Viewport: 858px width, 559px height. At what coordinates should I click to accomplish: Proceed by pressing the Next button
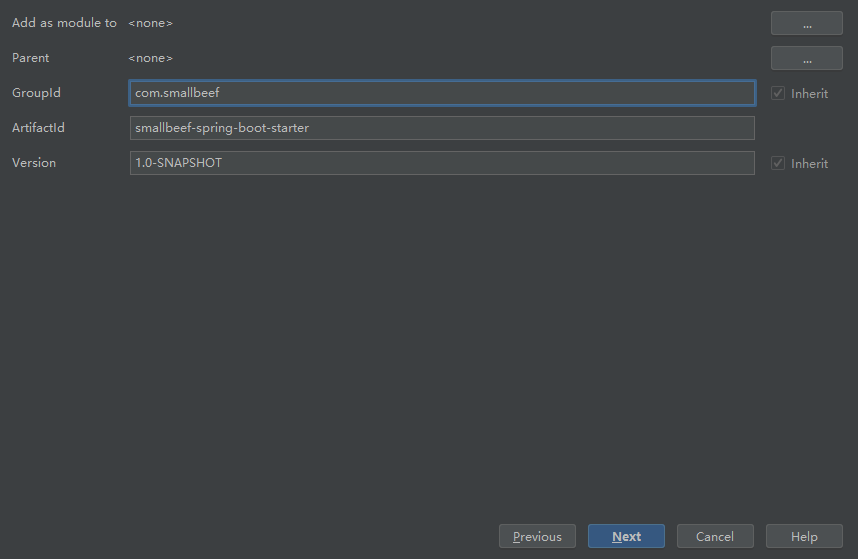[x=626, y=536]
